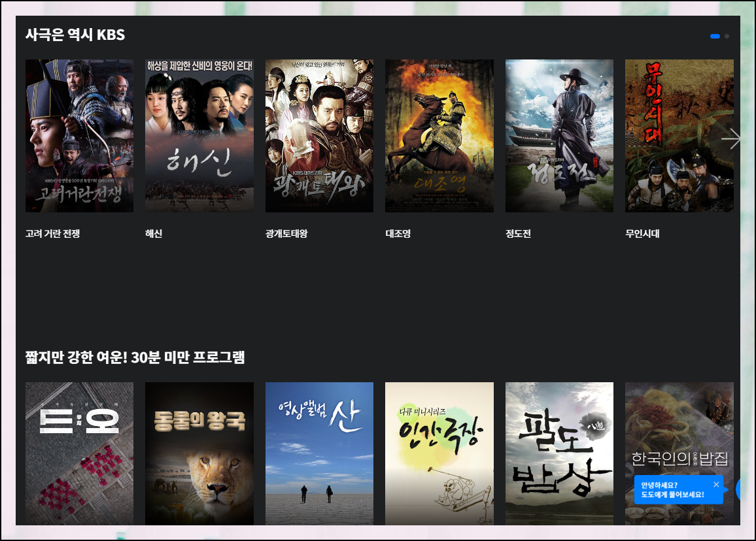Open the 해신 drama poster
The image size is (756, 541).
coord(199,136)
